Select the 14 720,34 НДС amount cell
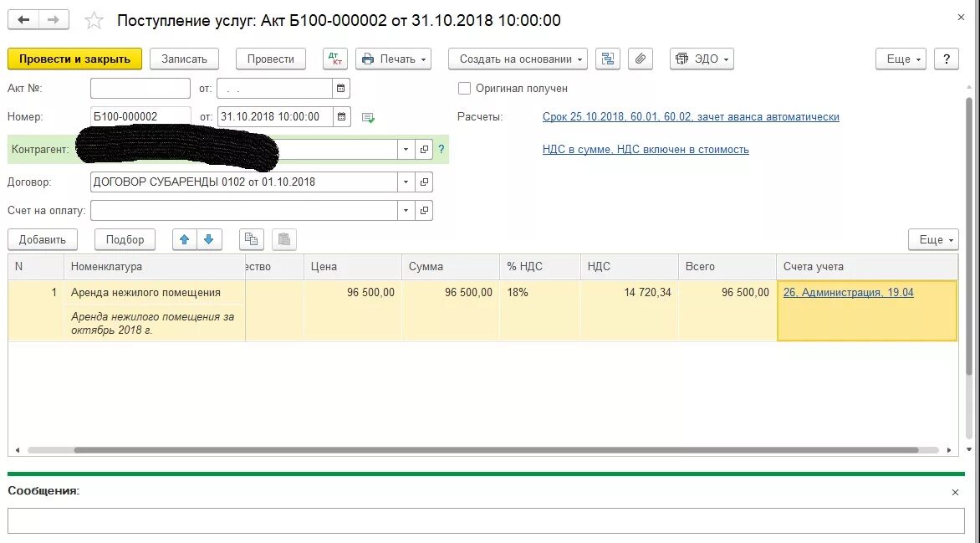This screenshot has height=543, width=980. (x=630, y=310)
